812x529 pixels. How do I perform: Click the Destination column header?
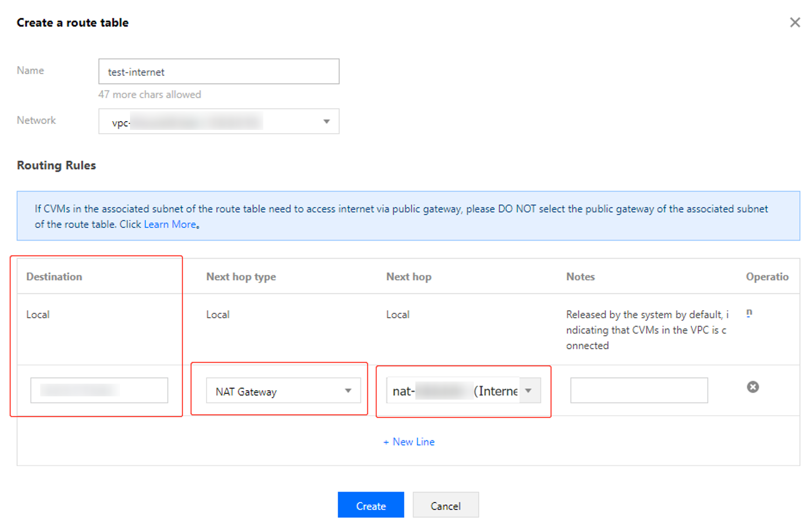pos(54,277)
